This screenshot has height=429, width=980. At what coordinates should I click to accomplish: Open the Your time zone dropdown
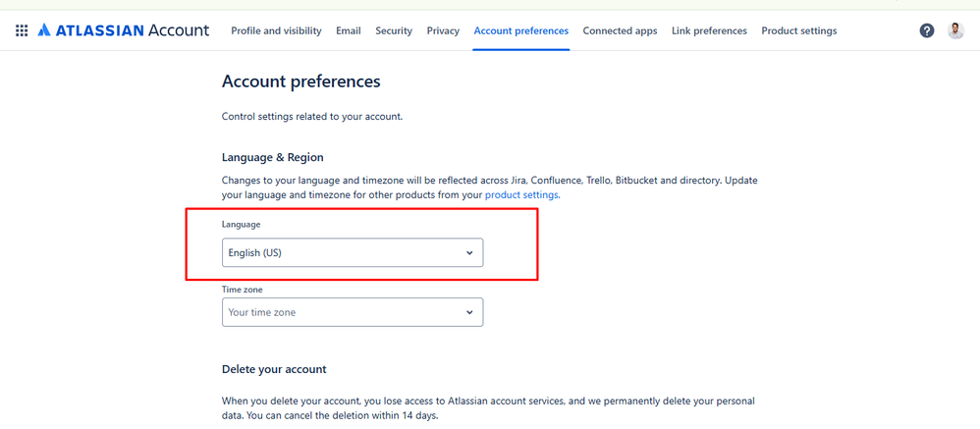[344, 312]
